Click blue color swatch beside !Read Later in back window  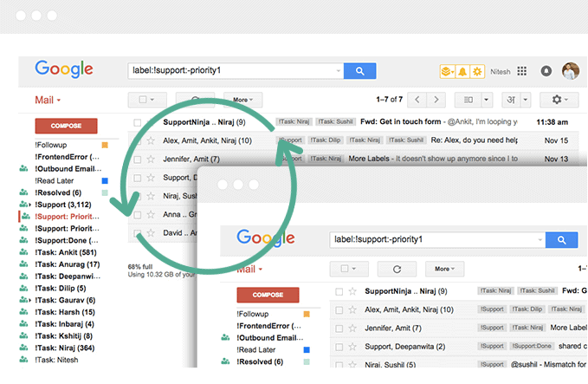[105, 180]
